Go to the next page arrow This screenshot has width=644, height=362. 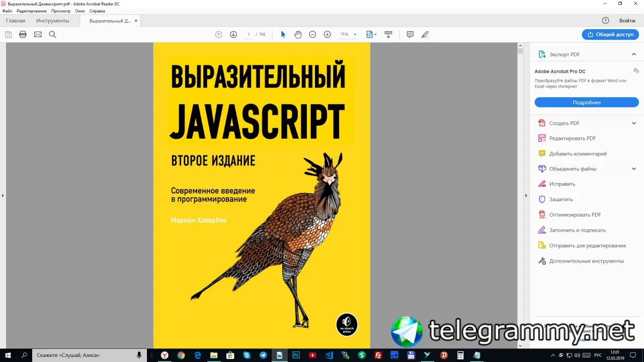[233, 34]
